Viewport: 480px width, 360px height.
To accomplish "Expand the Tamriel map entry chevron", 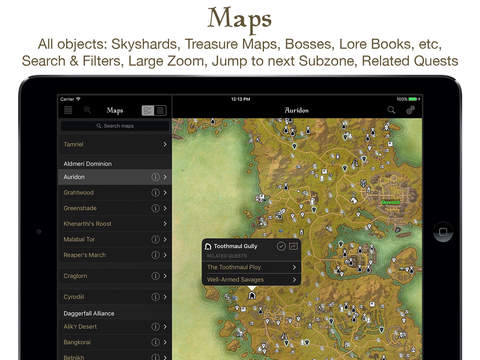I will click(165, 144).
